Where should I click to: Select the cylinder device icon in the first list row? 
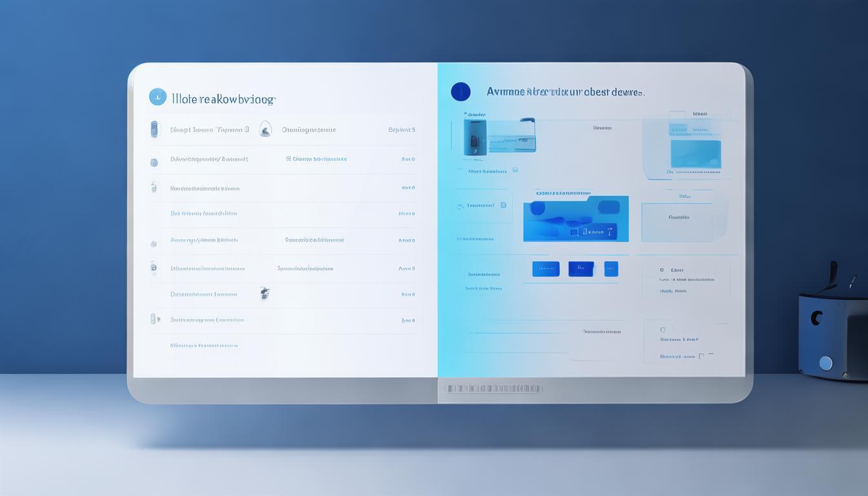[154, 129]
